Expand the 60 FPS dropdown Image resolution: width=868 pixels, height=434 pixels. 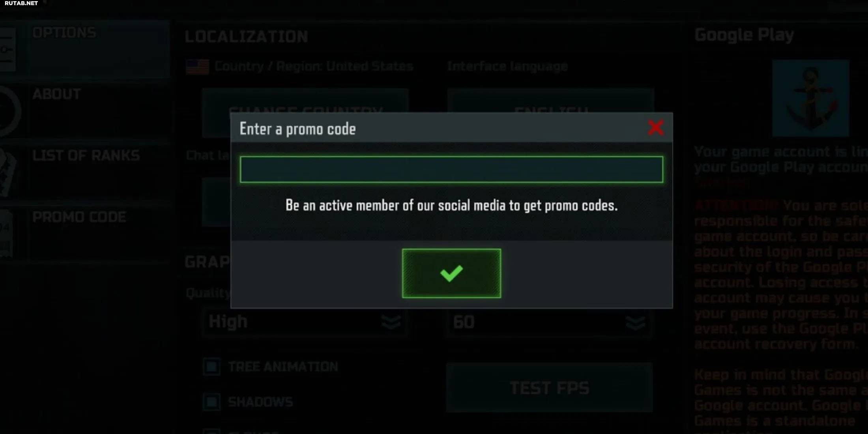click(x=550, y=322)
